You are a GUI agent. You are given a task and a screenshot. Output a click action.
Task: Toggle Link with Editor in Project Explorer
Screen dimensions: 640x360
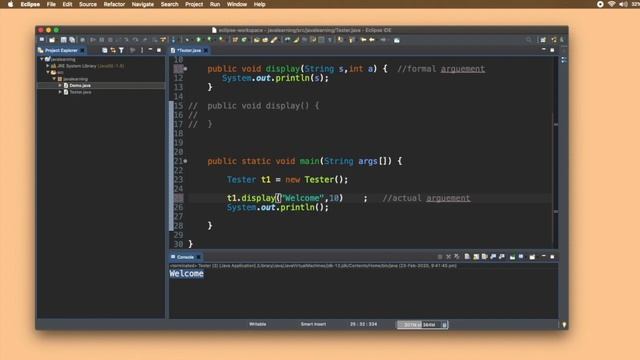click(x=113, y=50)
